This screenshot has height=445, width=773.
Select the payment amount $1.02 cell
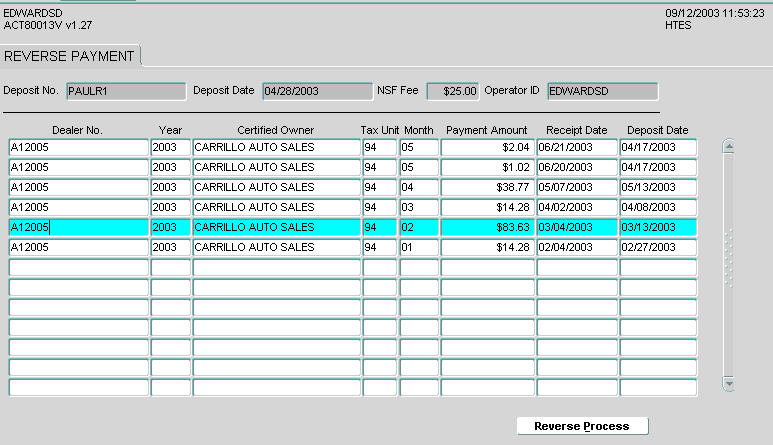[x=486, y=167]
